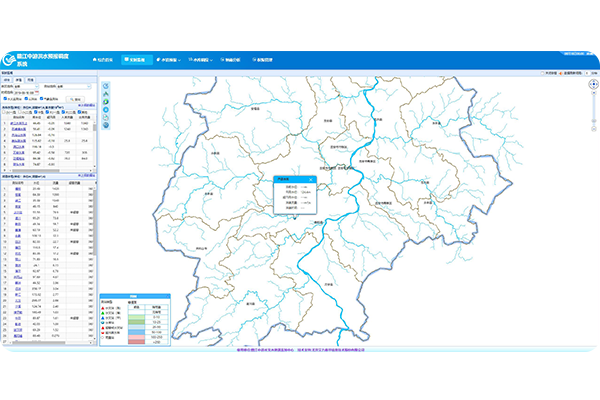The width and height of the screenshot is (600, 400).
Task: Open the first top navigation menu item
Action: click(x=102, y=61)
